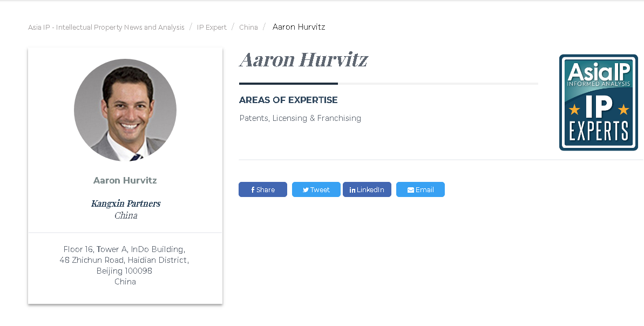Send profile by Email button
644x326 pixels.
[x=421, y=189]
